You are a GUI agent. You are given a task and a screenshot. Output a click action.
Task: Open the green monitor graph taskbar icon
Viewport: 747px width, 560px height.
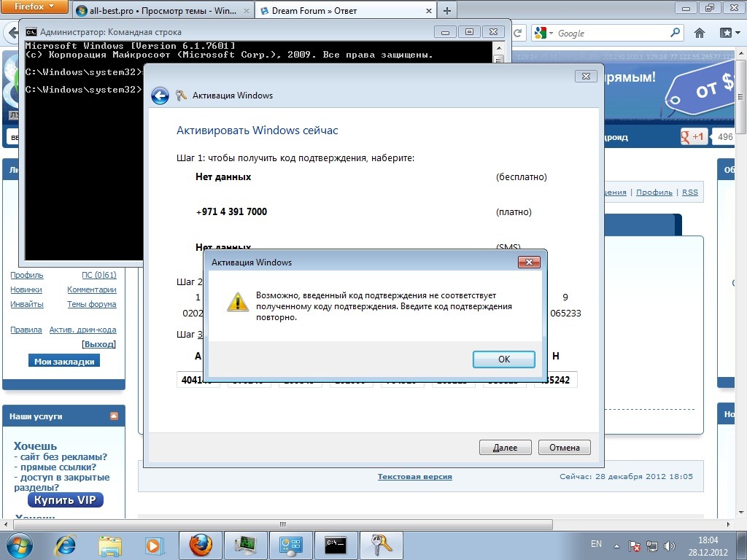[x=246, y=545]
